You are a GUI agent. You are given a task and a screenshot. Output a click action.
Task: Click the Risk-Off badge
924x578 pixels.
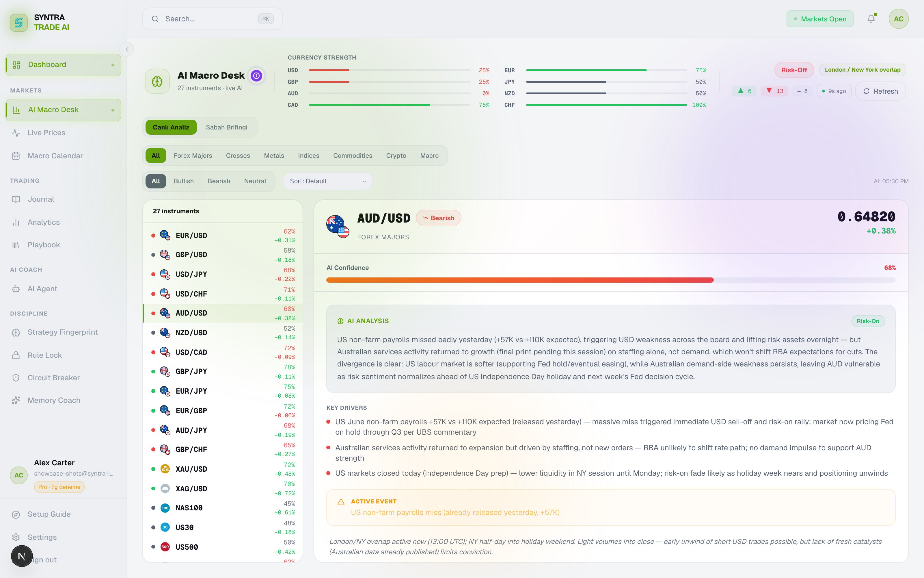tap(794, 70)
